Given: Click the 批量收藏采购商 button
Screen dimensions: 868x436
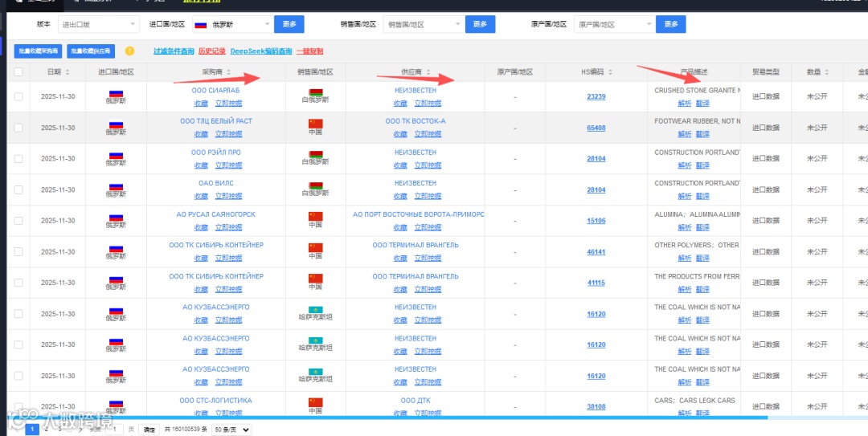Looking at the screenshot, I should pos(38,51).
